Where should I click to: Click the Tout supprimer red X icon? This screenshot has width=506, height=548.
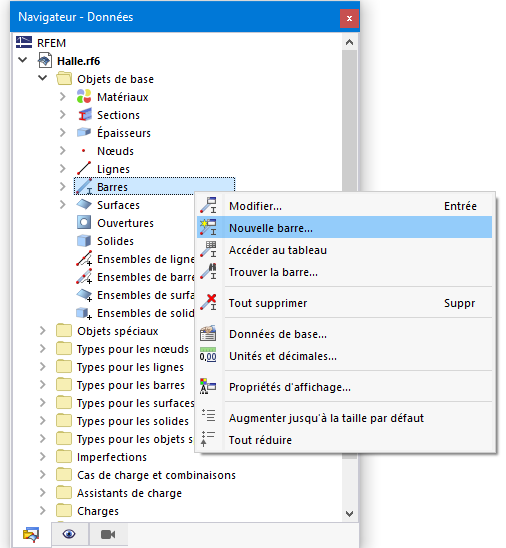208,302
